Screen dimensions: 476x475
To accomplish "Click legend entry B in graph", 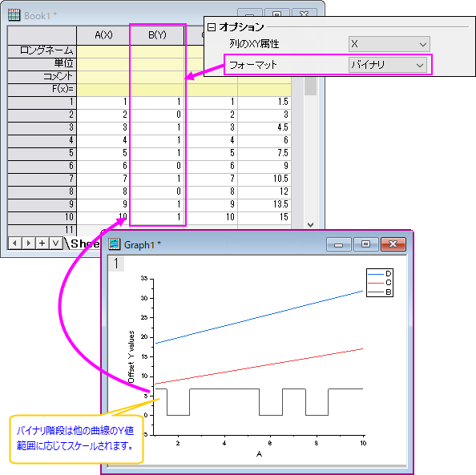I will tap(380, 292).
